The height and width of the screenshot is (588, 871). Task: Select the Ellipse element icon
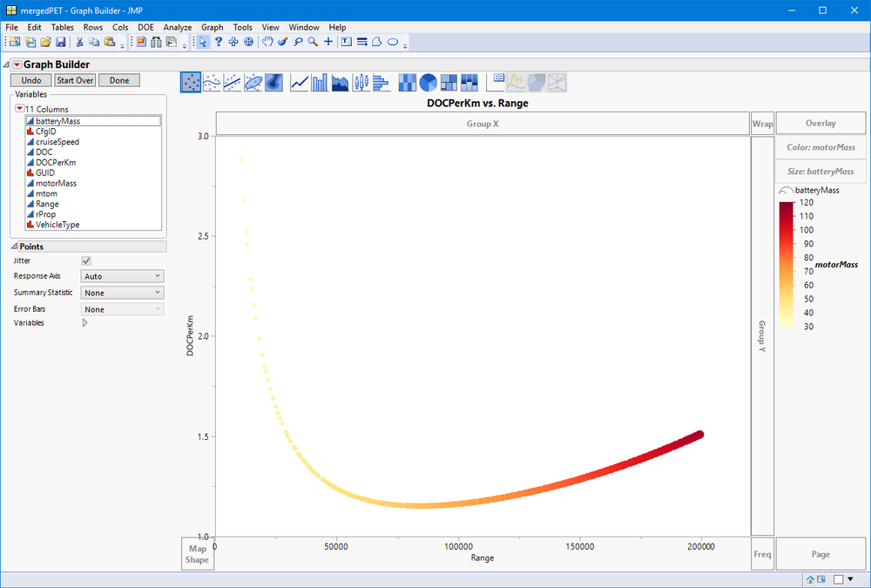(253, 83)
